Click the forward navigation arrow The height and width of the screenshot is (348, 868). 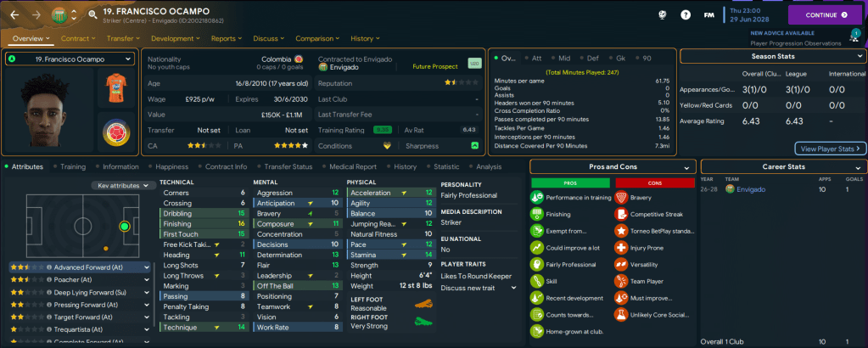(36, 15)
